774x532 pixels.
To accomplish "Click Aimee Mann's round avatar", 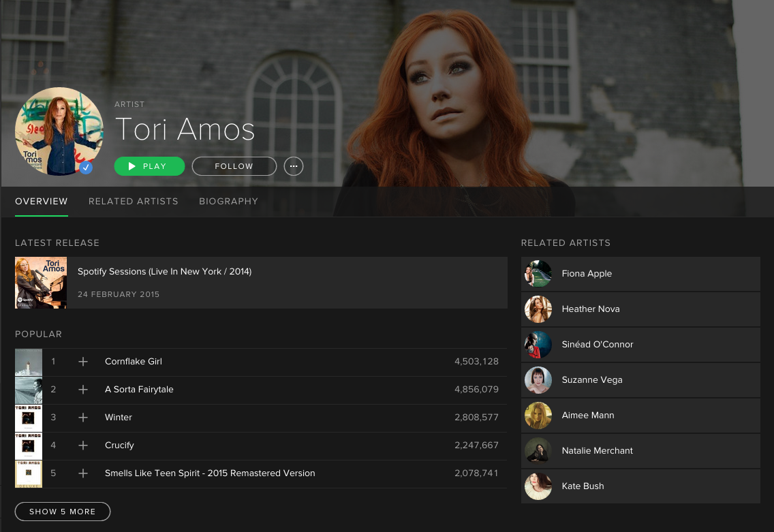I will click(x=538, y=416).
